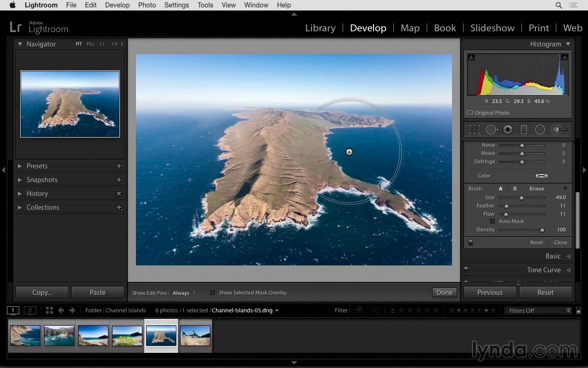Collapse the Histogram panel

(x=568, y=44)
